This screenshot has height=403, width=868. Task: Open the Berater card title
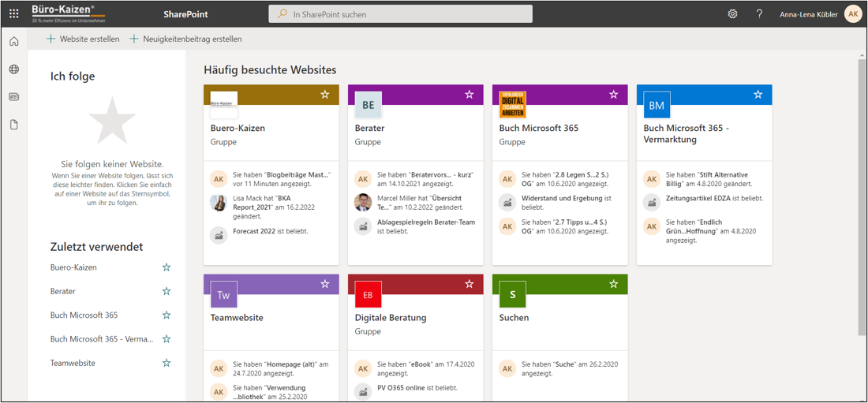[369, 129]
